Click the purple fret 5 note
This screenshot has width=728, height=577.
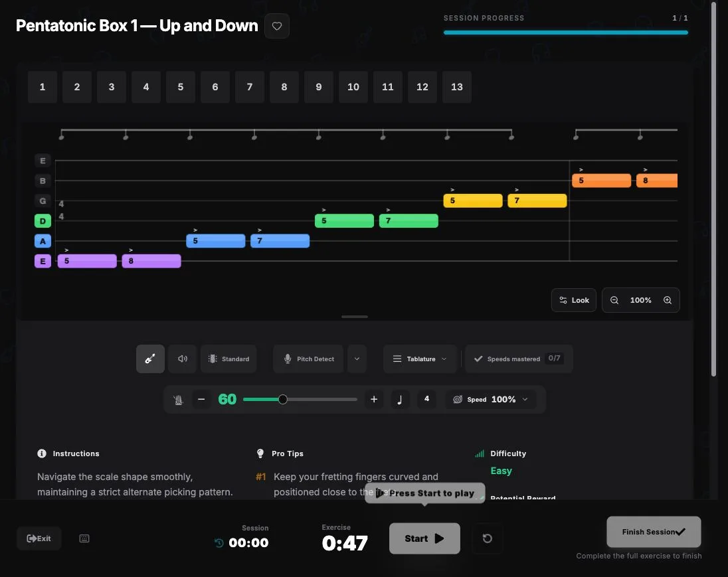(x=87, y=261)
